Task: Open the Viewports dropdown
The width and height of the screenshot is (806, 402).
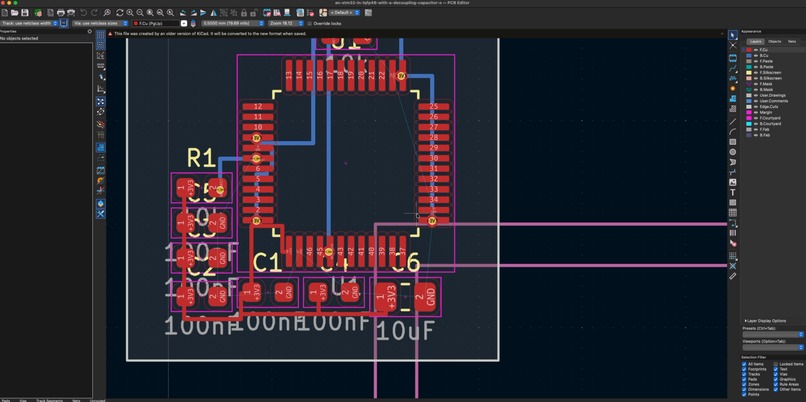Action: pos(773,348)
